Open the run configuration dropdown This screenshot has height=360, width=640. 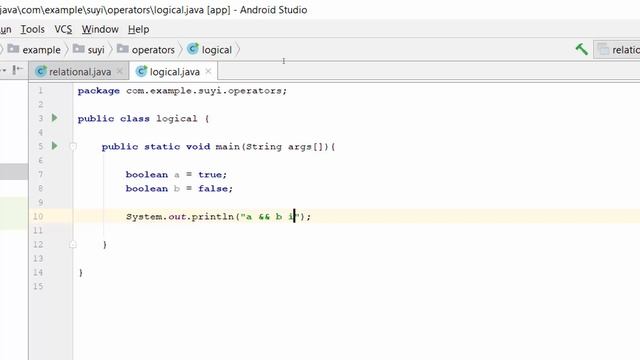(617, 50)
